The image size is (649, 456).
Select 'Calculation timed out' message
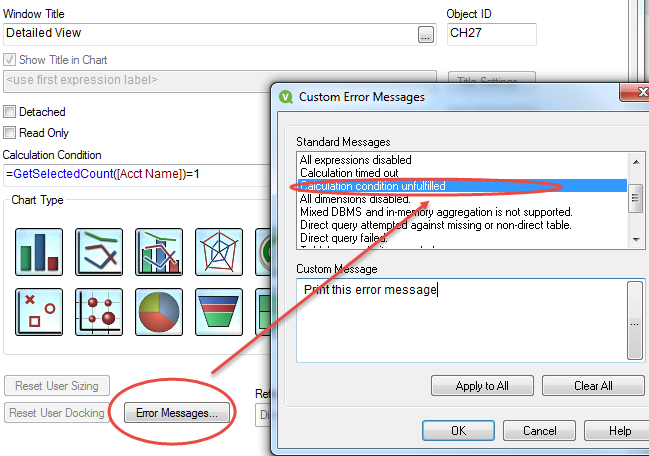pyautogui.click(x=462, y=173)
